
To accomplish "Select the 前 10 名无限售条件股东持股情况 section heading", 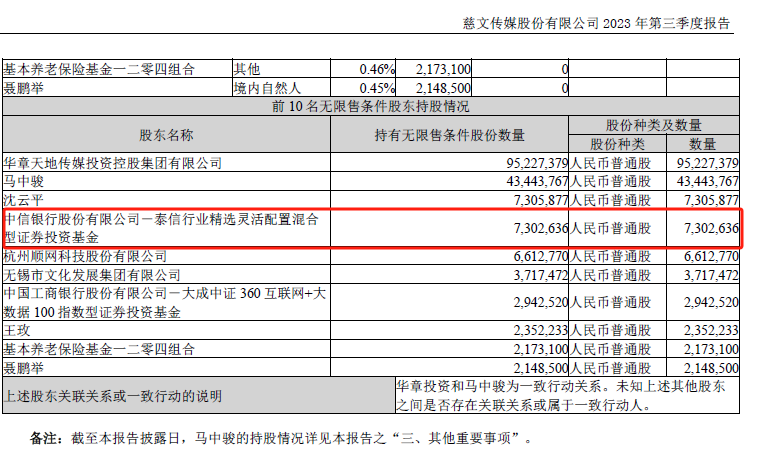I will click(370, 105).
